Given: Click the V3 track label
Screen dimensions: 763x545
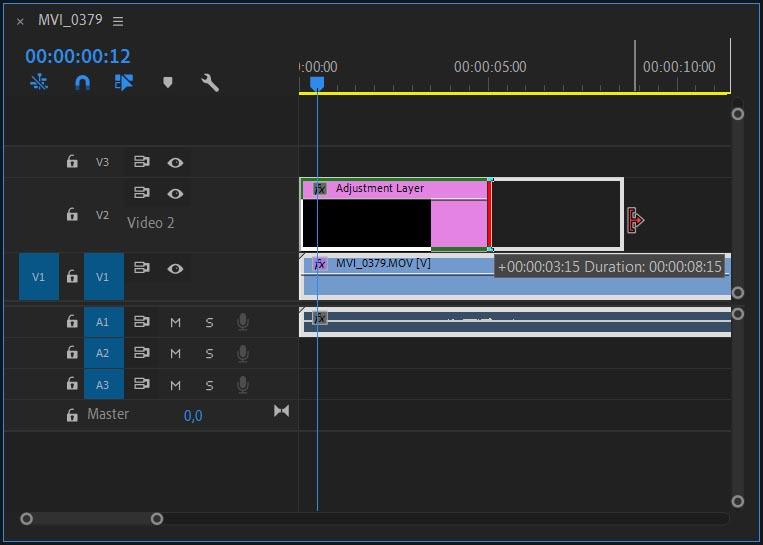Looking at the screenshot, I should 102,162.
